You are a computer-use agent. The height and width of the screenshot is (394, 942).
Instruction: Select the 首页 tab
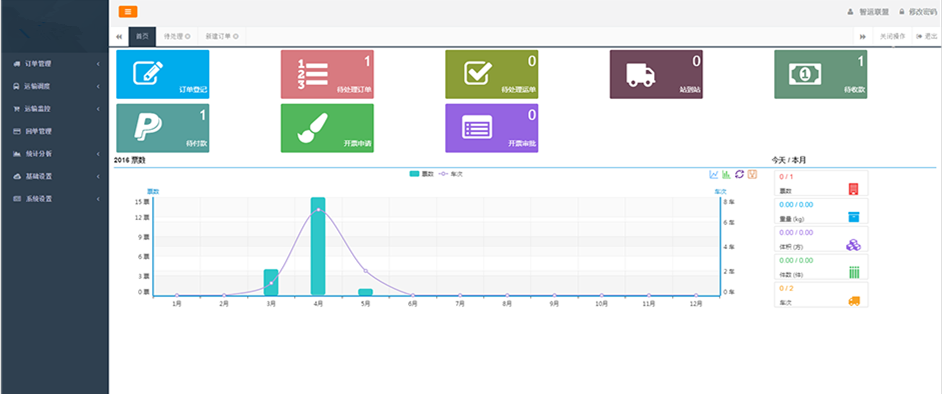pos(142,37)
